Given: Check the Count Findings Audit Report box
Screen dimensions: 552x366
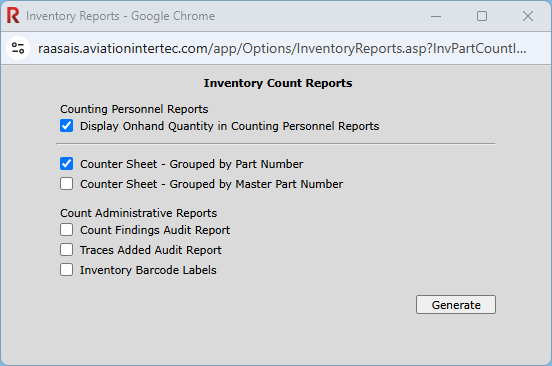Looking at the screenshot, I should point(67,230).
